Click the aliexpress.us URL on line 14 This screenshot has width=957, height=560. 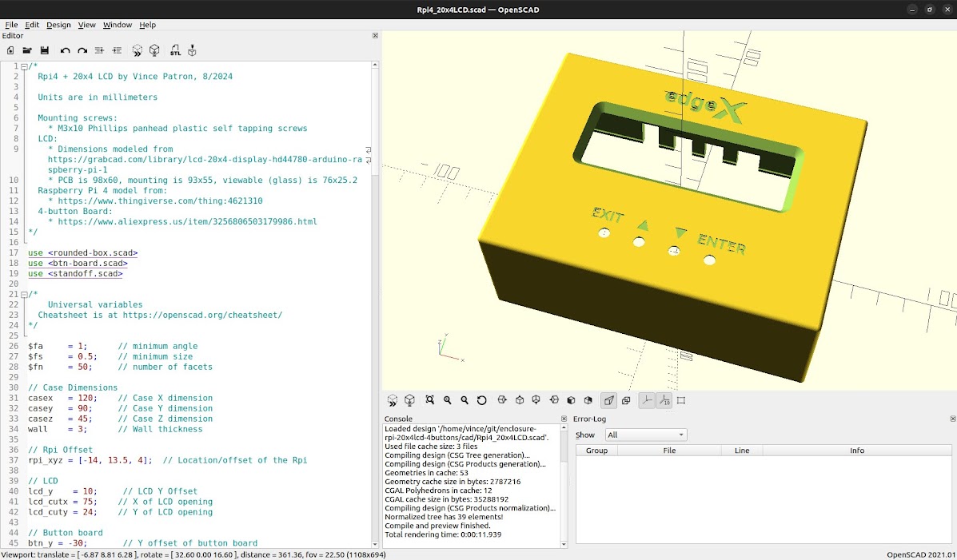[187, 221]
